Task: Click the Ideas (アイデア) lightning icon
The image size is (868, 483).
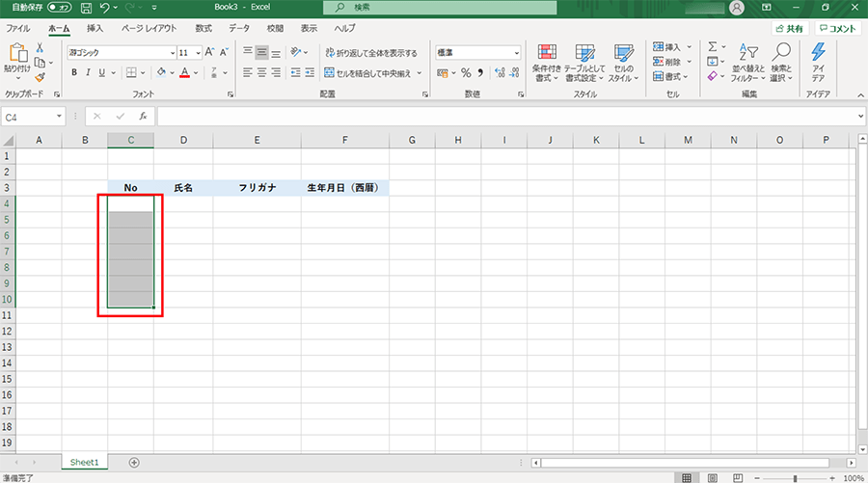Action: [x=818, y=62]
